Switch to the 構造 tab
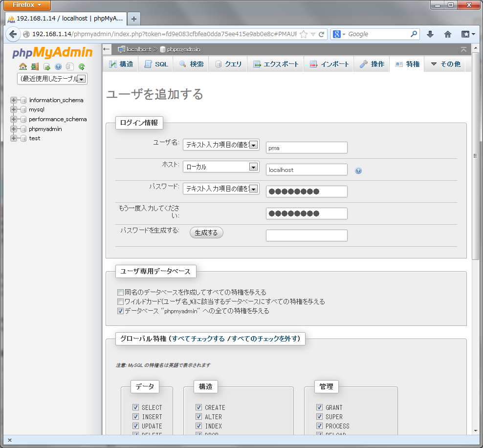This screenshot has width=483, height=448. click(121, 64)
